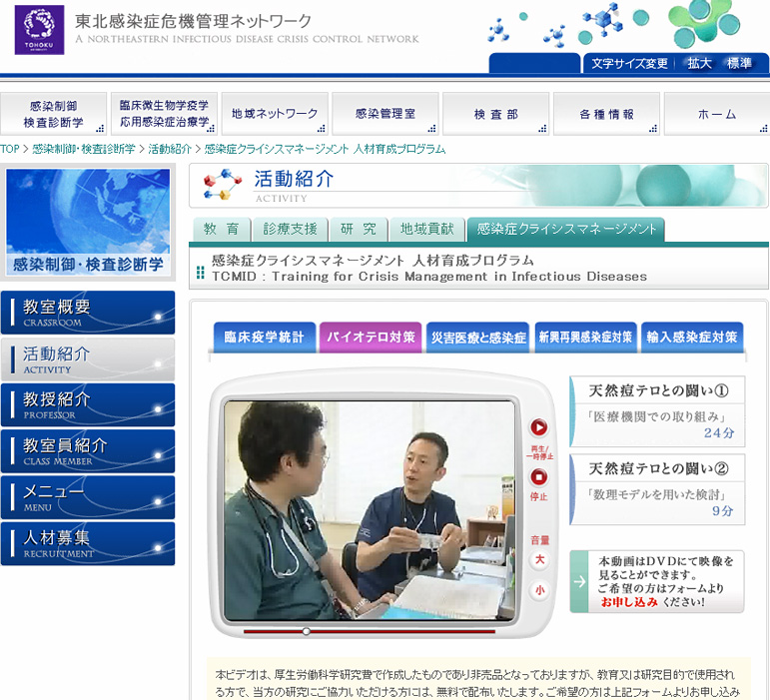Open 教室概要 in the sidebar

click(x=88, y=313)
